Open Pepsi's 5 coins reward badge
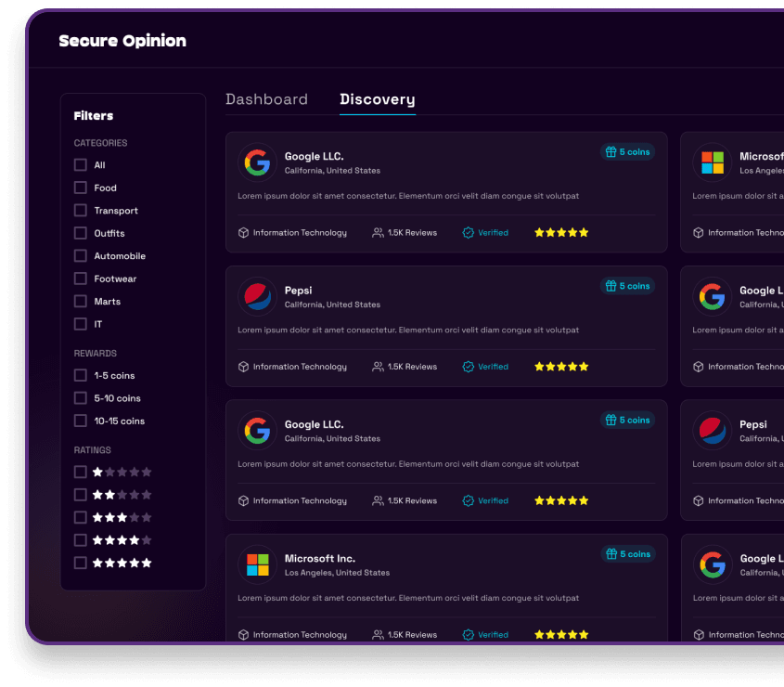 627,286
